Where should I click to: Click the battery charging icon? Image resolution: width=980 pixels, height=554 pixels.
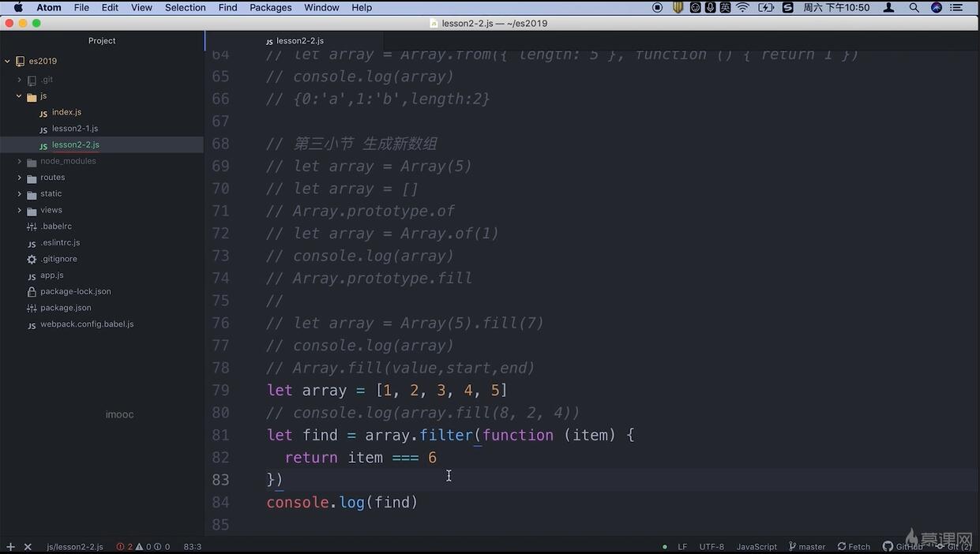pos(766,7)
